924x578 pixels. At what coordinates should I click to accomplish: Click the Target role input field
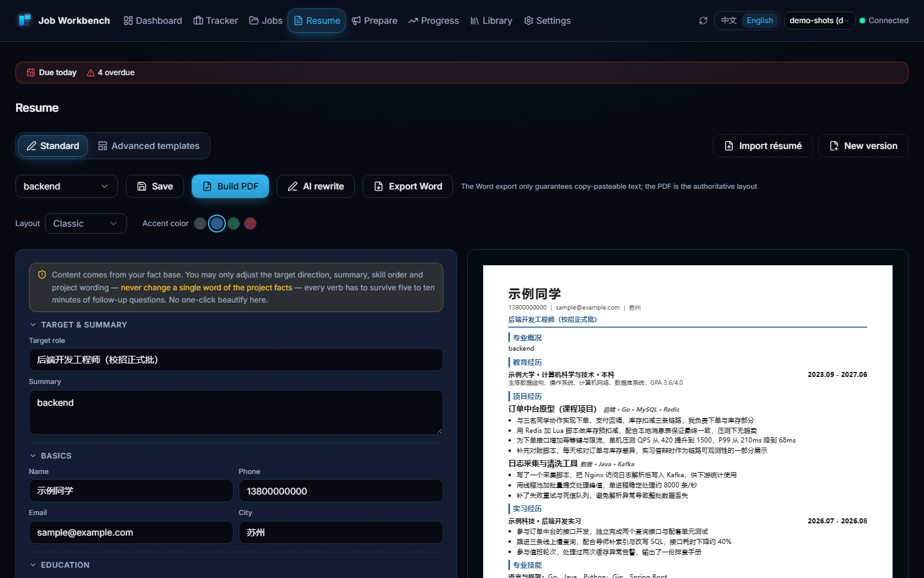[236, 360]
